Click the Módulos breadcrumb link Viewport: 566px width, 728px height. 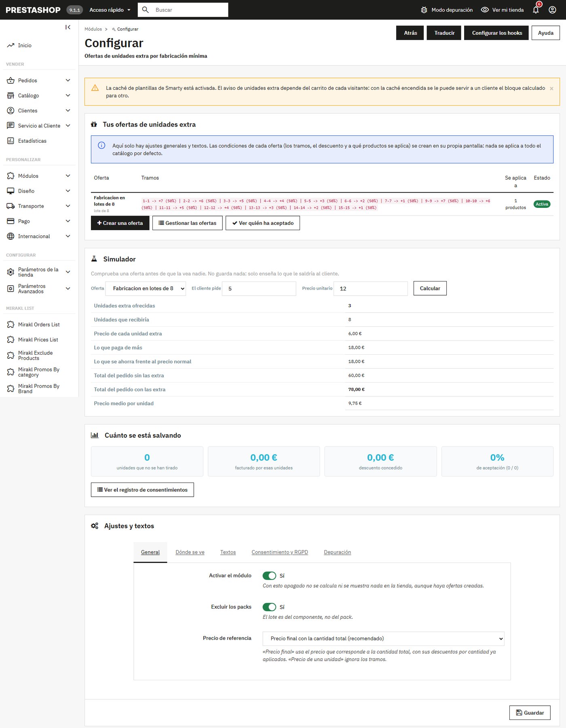[93, 29]
